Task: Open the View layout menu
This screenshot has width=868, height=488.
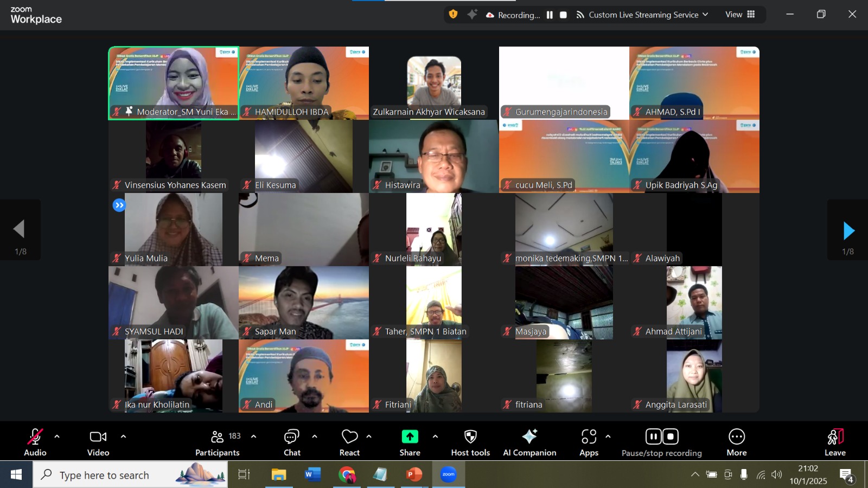Action: point(740,15)
